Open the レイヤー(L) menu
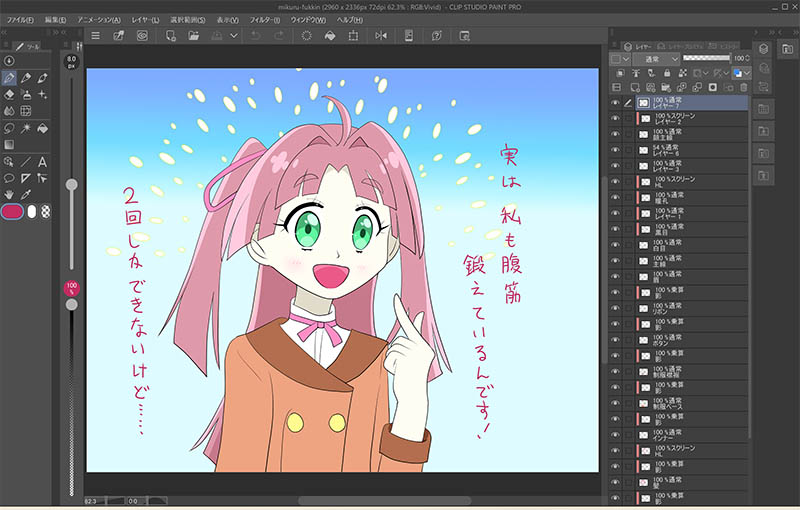Viewport: 800px width, 510px height. tap(145, 20)
